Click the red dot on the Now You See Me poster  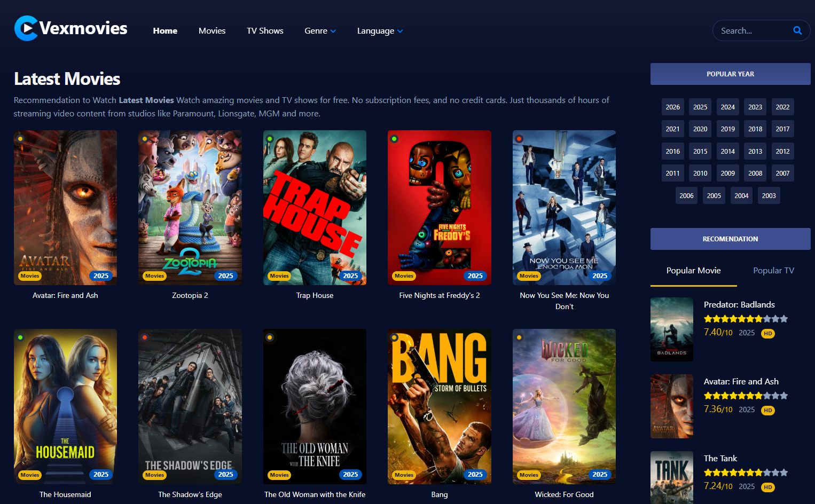519,138
